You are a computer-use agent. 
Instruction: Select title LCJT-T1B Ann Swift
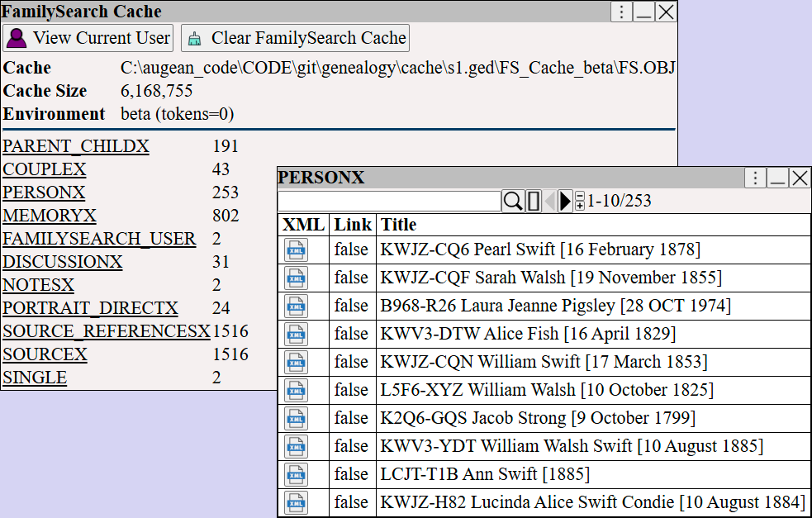click(x=485, y=473)
